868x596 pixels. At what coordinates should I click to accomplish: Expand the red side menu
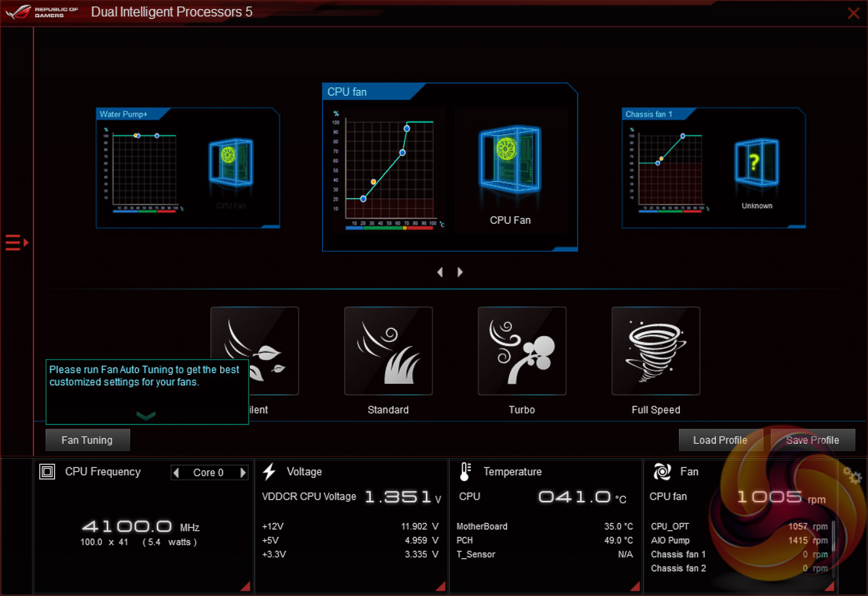pos(17,242)
